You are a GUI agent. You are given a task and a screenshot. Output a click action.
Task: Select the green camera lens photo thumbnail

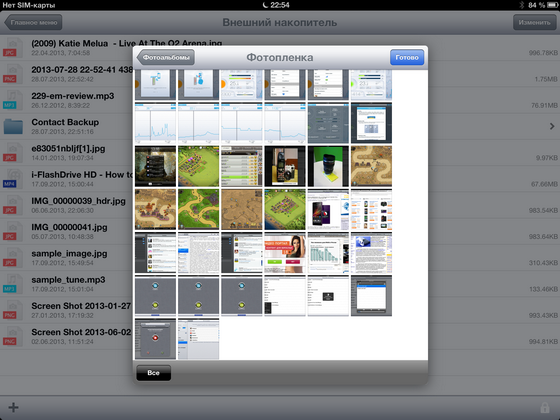pyautogui.click(x=328, y=166)
